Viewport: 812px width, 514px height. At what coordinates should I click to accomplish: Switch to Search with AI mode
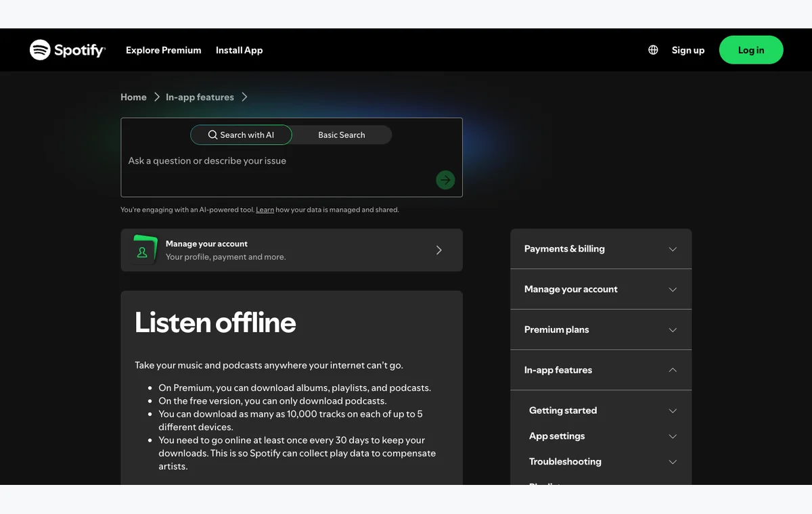click(241, 135)
